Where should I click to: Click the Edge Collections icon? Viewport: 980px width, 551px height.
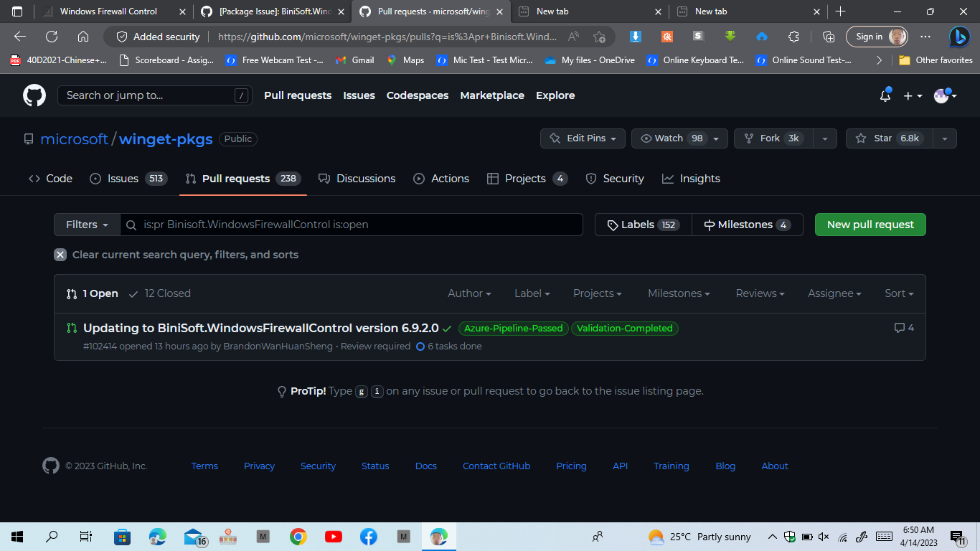pyautogui.click(x=829, y=36)
